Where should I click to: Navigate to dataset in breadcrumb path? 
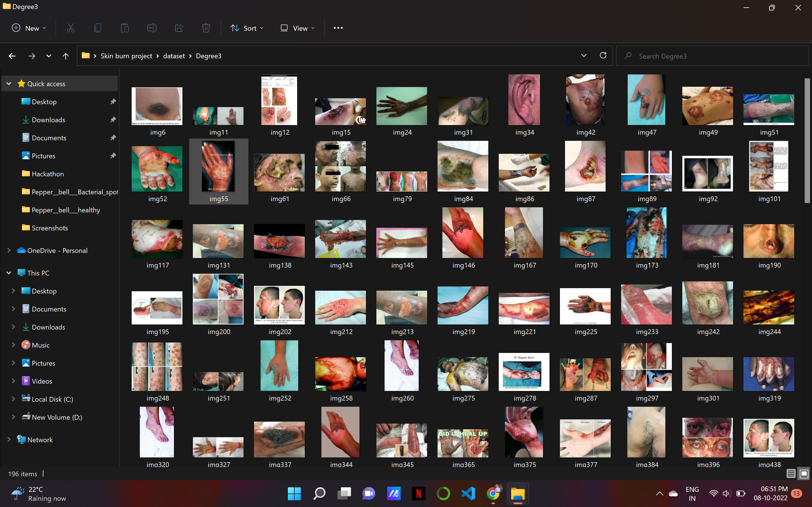[174, 56]
